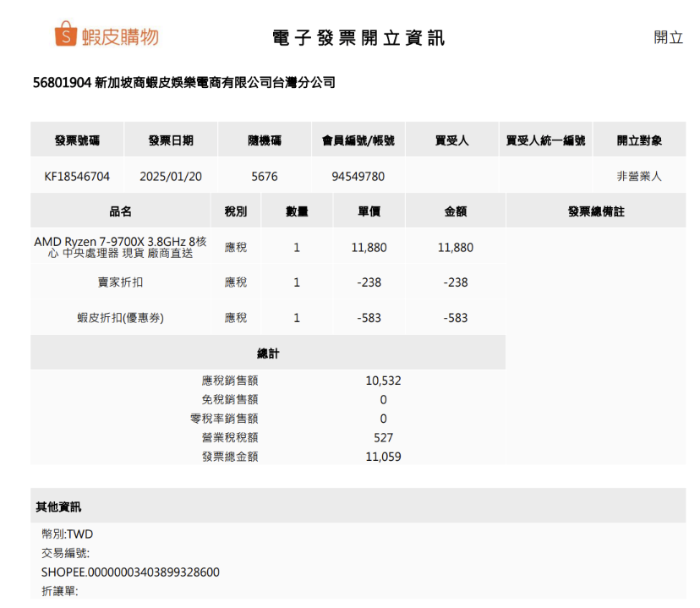Click 應稅 in the 蝦皮折扣 row
Image resolution: width=700 pixels, height=608 pixels.
236,318
